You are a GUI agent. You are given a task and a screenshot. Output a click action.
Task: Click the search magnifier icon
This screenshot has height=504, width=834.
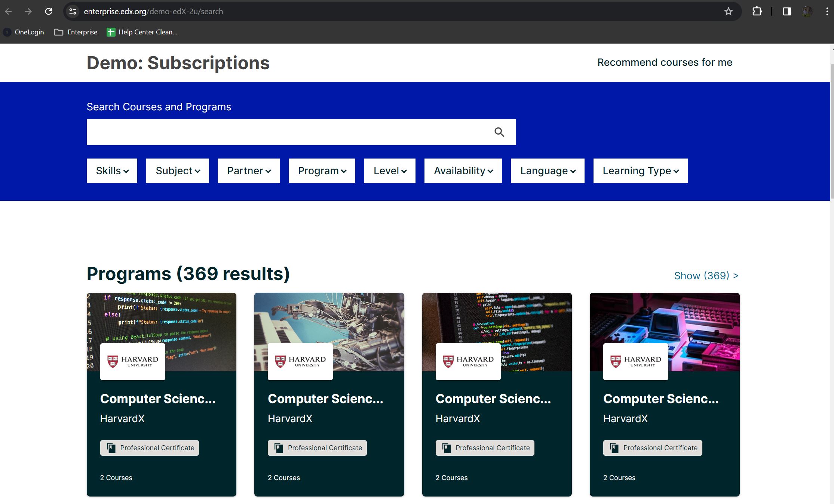click(500, 132)
